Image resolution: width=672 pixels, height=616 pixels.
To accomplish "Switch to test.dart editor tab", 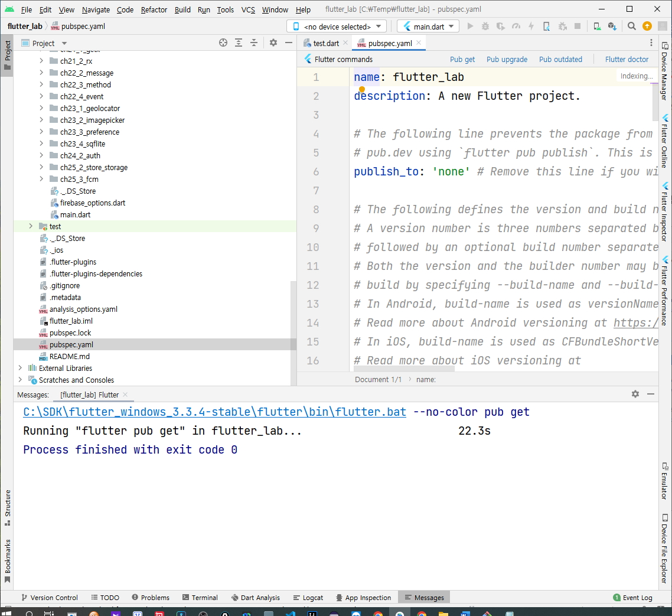I will pos(326,43).
